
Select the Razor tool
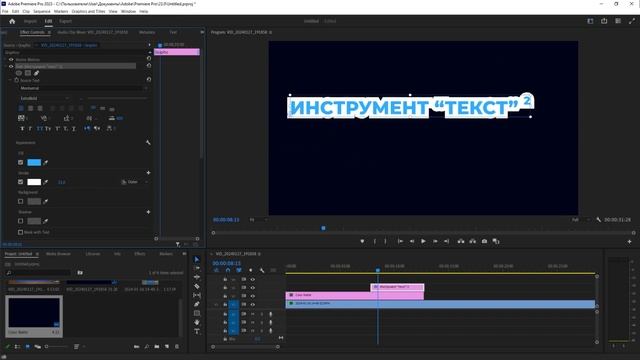click(197, 286)
